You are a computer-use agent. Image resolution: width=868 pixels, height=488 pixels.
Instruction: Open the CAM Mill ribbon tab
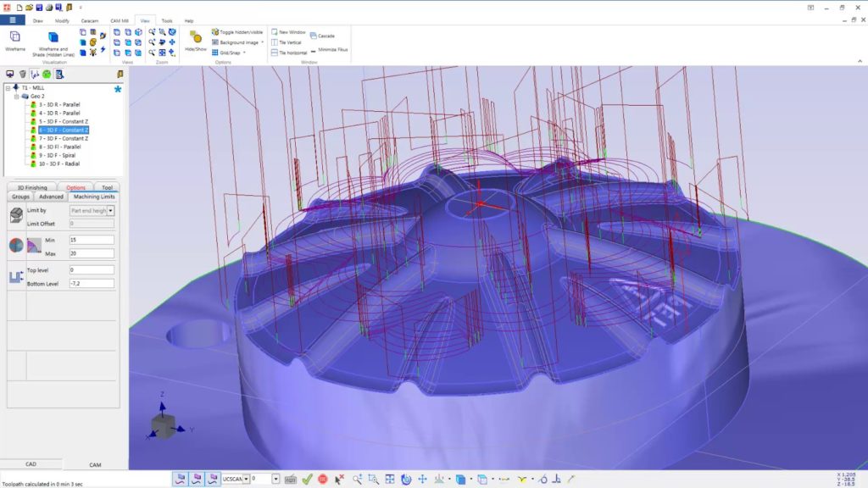pyautogui.click(x=120, y=20)
